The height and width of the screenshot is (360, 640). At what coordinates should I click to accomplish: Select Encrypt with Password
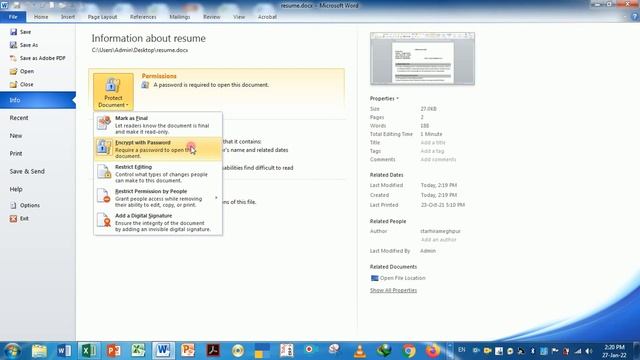(x=158, y=149)
